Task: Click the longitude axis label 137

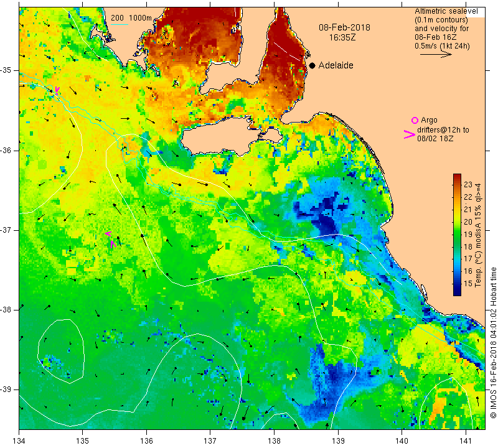Action: pyautogui.click(x=210, y=441)
